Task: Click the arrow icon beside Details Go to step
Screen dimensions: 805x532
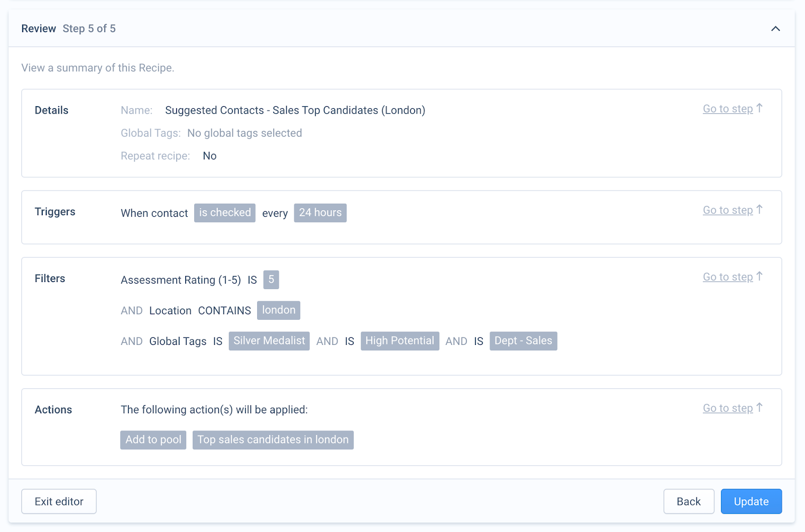Action: (x=760, y=108)
